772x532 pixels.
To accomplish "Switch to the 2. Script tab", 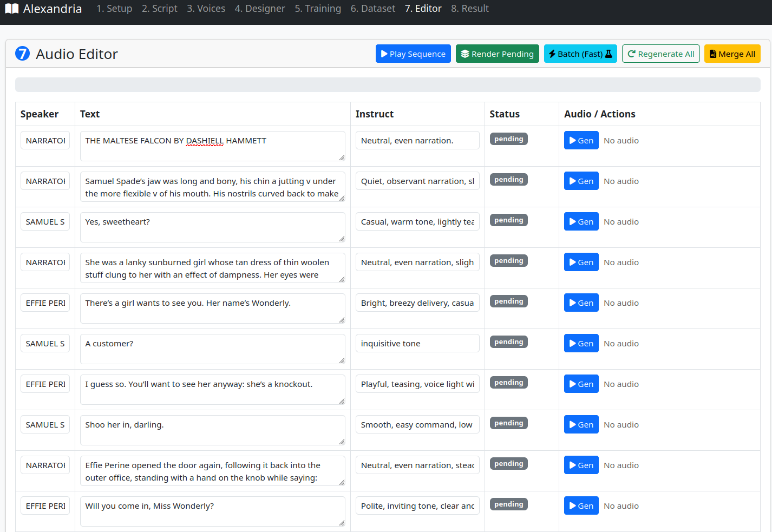I will pyautogui.click(x=159, y=9).
